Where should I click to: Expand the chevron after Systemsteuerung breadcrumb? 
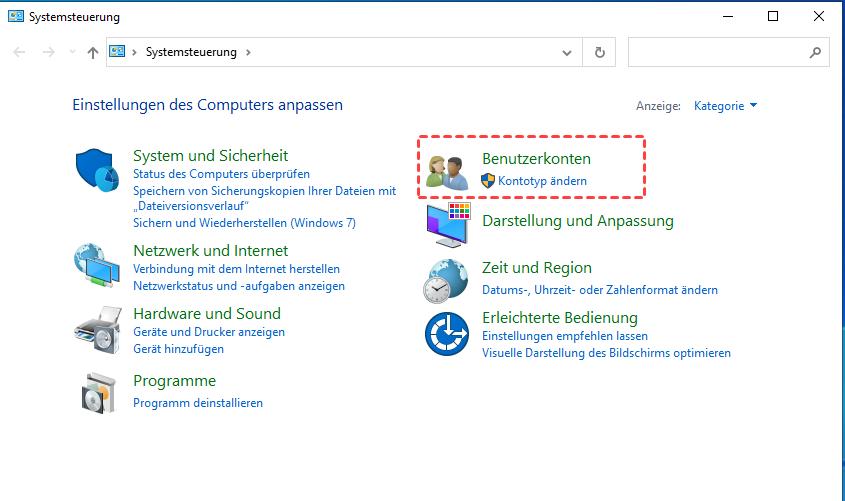pos(248,52)
